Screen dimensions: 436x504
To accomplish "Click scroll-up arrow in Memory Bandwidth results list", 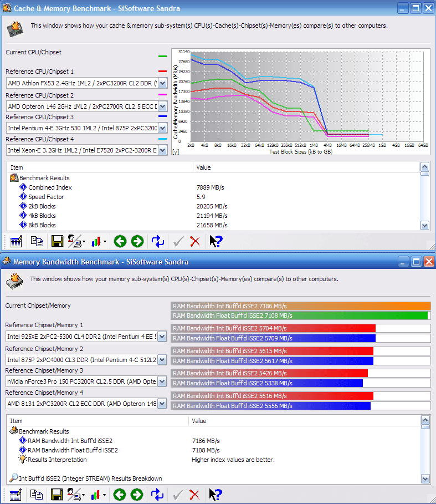I will 425,420.
